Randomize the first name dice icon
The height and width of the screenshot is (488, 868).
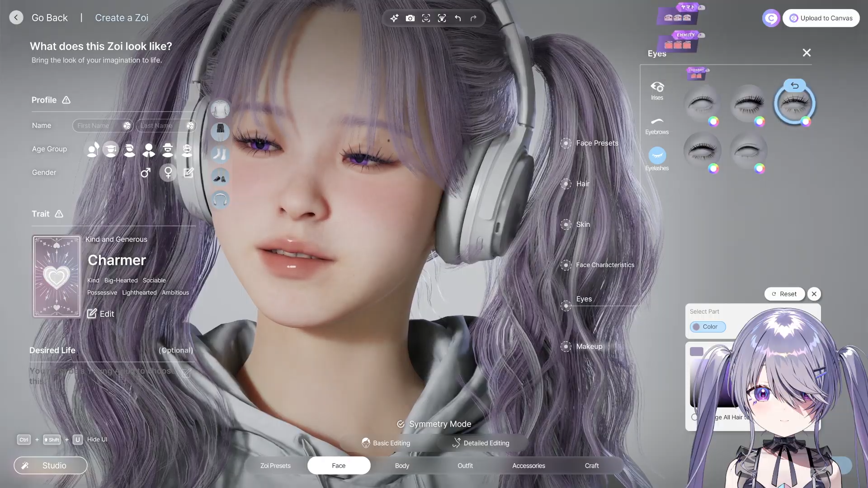tap(127, 126)
